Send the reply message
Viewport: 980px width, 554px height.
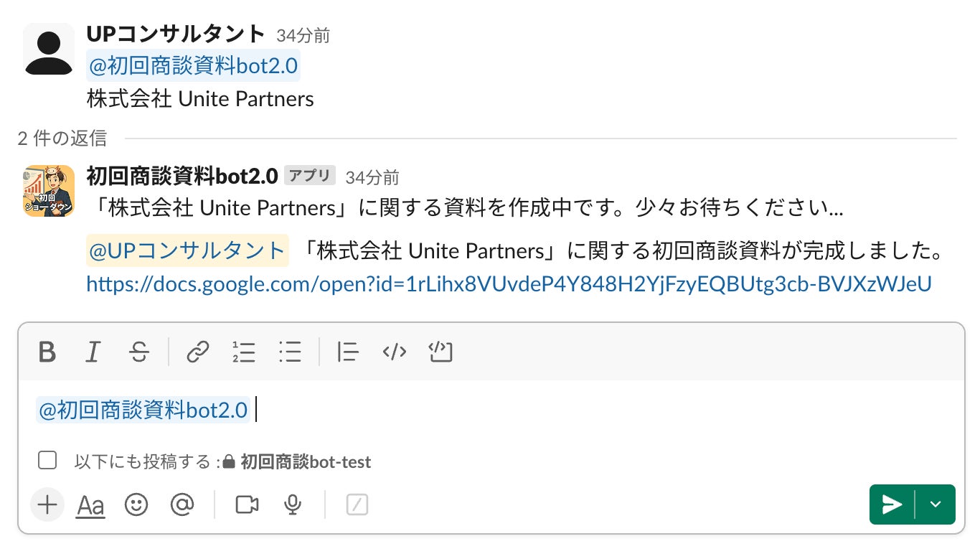(x=892, y=504)
